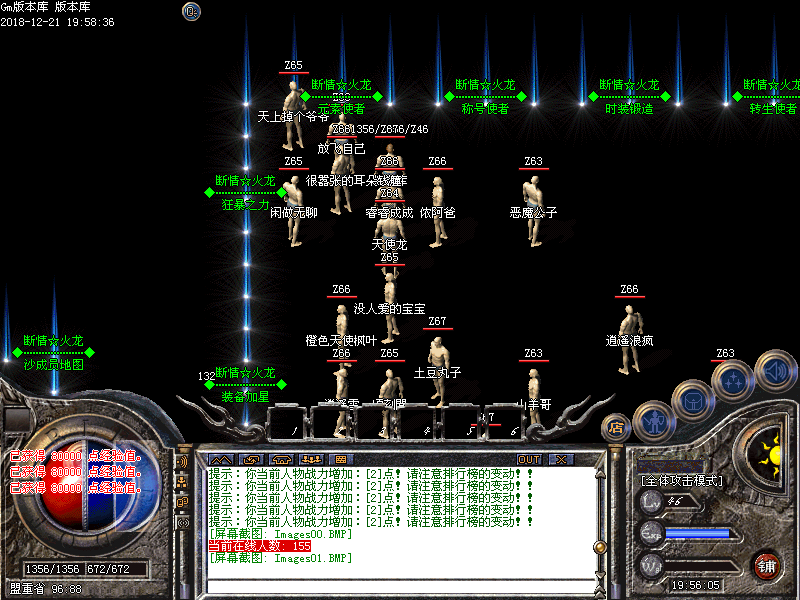Click the 全体攻击模式 attack mode label
Image resolution: width=800 pixels, height=600 pixels.
click(682, 481)
